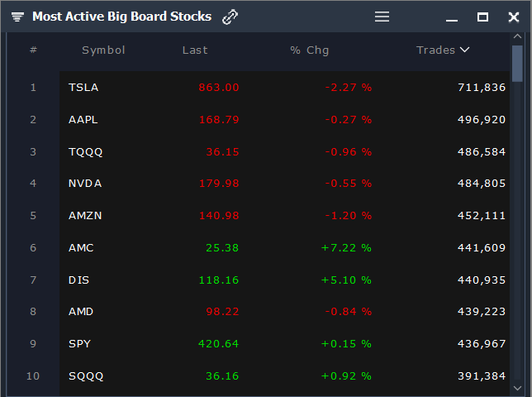The height and width of the screenshot is (397, 532).
Task: Click the vertical scrollbar thumb
Action: [517, 64]
